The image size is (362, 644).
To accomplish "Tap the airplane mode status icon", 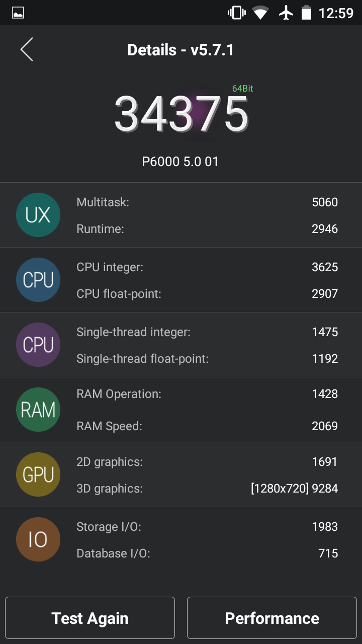I will click(286, 13).
